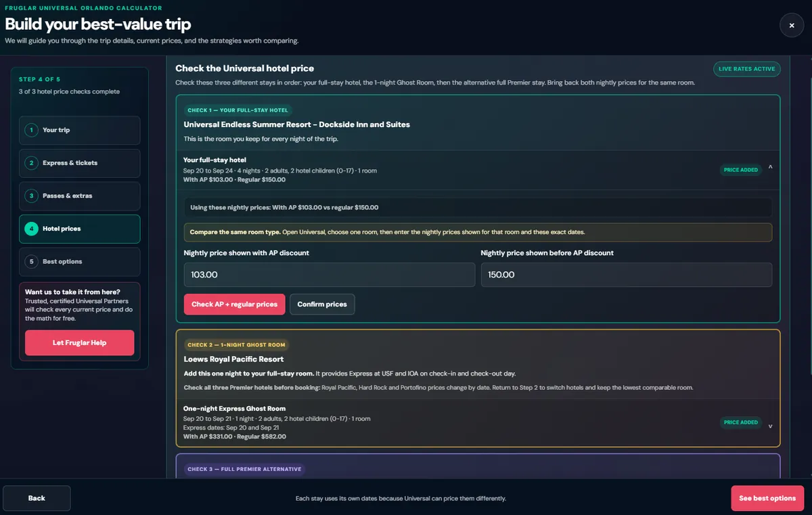Edit the nightly price before AP discount field
Image resolution: width=812 pixels, height=515 pixels.
(x=627, y=275)
